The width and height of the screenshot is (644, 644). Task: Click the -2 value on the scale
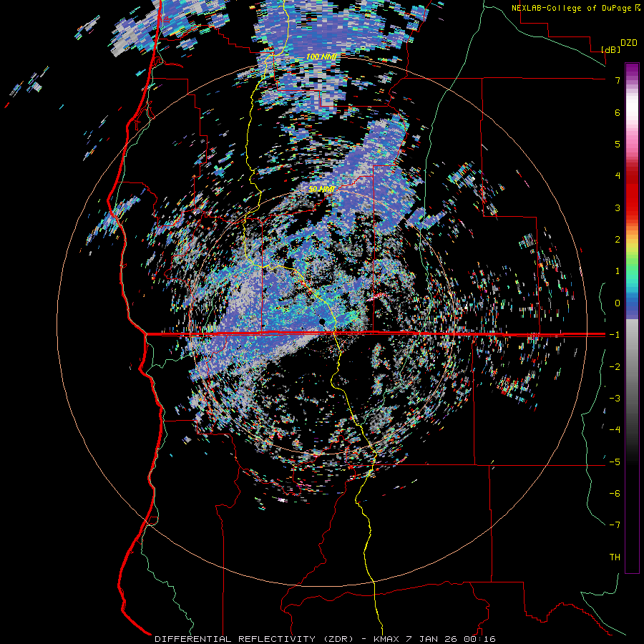pos(615,367)
